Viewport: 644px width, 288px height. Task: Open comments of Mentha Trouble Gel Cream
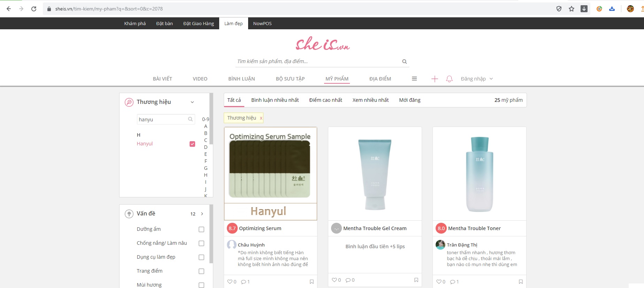click(x=350, y=280)
